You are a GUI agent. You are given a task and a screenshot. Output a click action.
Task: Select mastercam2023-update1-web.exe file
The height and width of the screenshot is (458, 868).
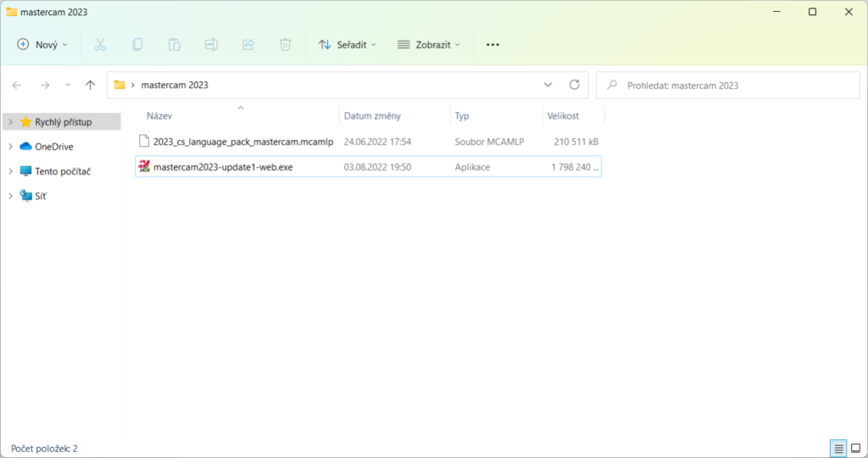tap(223, 167)
